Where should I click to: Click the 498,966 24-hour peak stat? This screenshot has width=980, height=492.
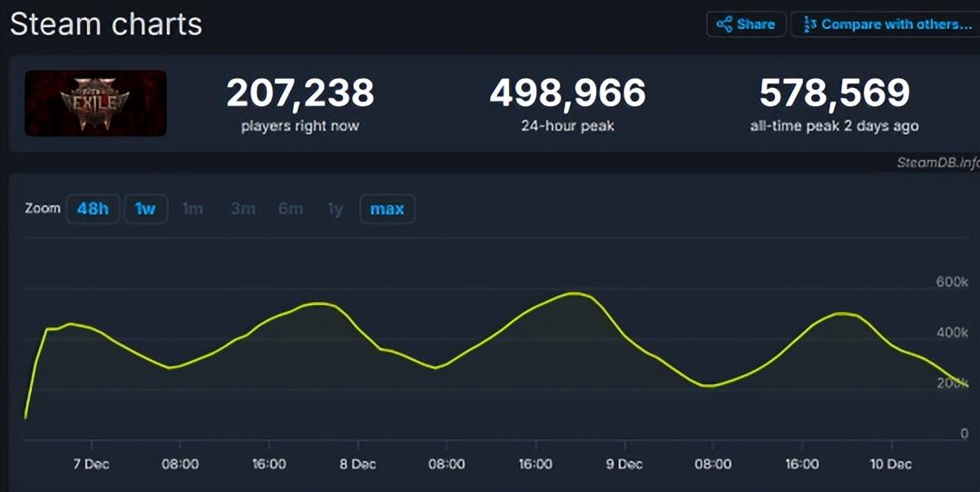(567, 93)
